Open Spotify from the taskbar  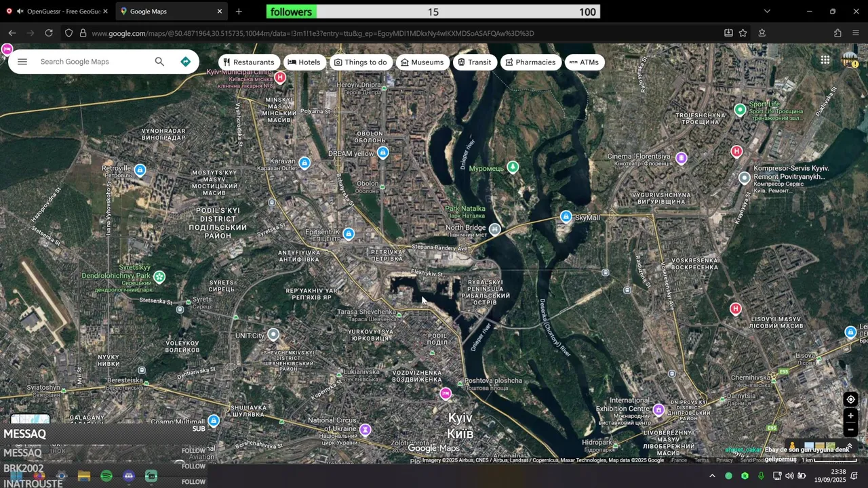[x=106, y=476]
